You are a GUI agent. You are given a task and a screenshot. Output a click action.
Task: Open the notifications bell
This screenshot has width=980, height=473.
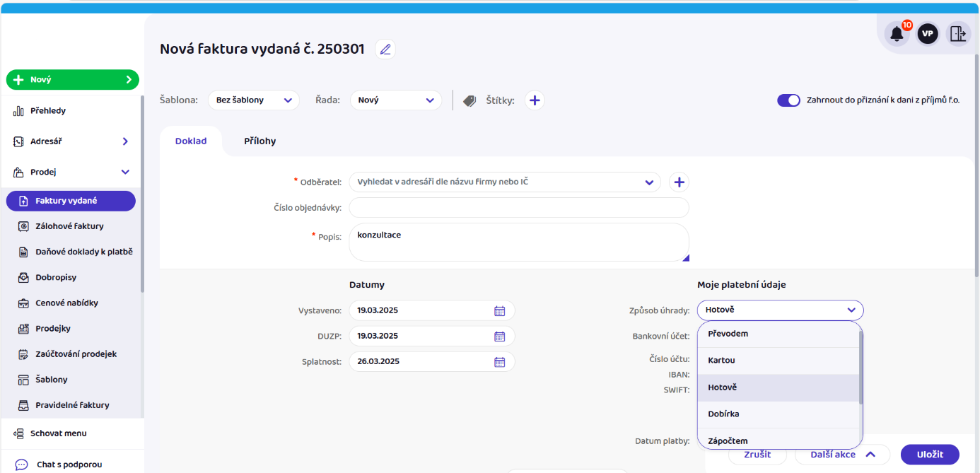897,33
